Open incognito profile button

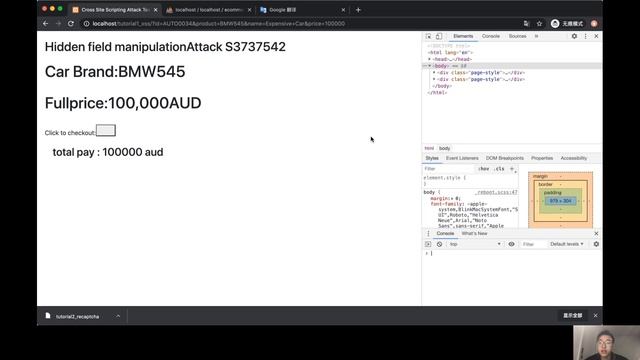pos(567,24)
